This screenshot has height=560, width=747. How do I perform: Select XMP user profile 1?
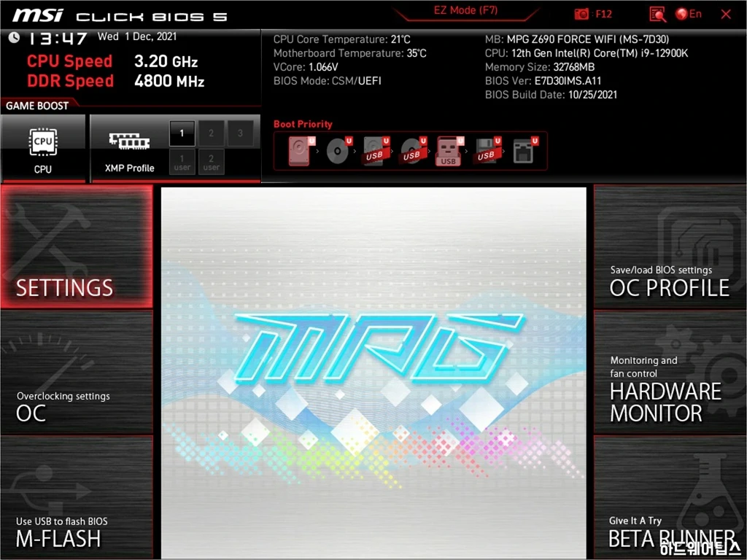[x=182, y=162]
